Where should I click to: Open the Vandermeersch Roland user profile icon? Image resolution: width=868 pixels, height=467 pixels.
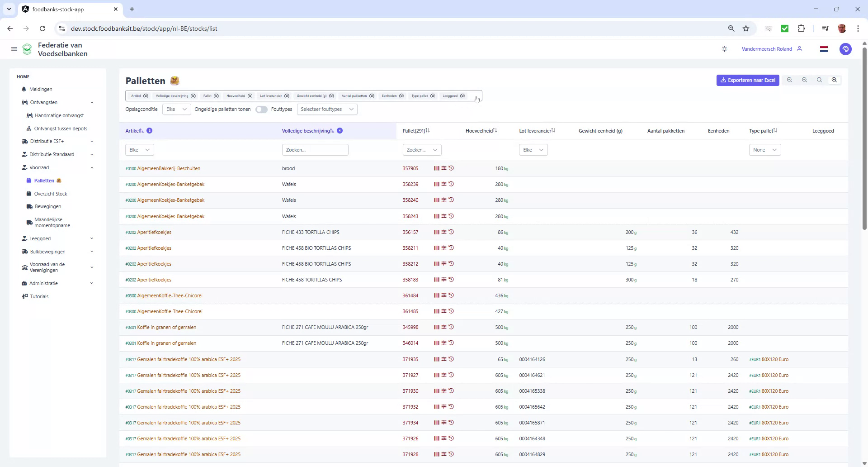(799, 49)
